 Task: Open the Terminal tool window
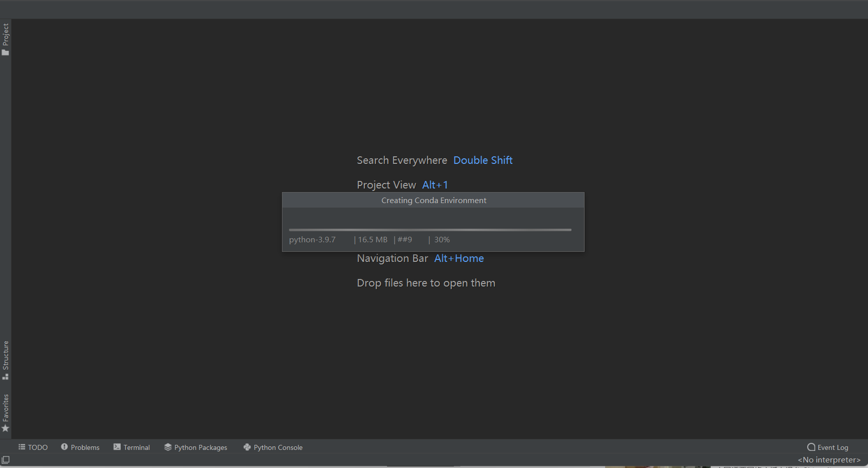tap(132, 447)
